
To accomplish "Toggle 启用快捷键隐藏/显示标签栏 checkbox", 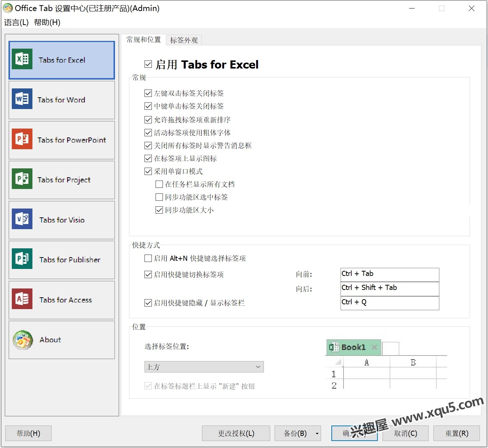I will click(148, 303).
